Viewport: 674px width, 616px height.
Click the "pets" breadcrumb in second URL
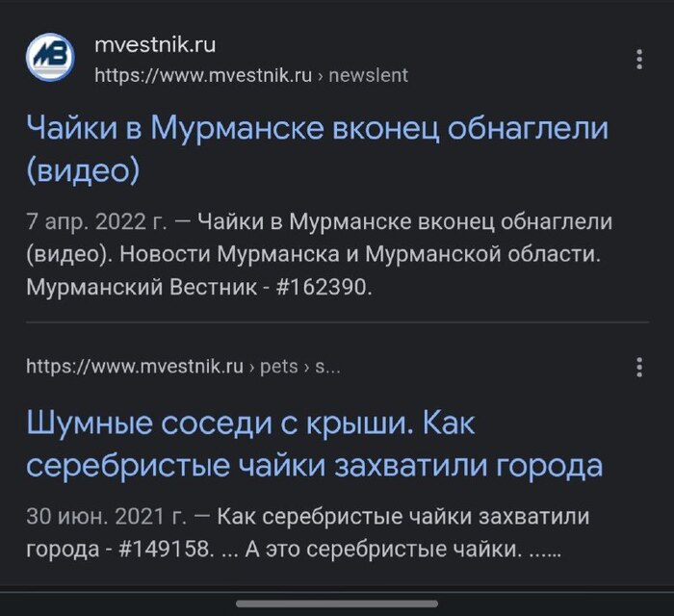pyautogui.click(x=278, y=367)
